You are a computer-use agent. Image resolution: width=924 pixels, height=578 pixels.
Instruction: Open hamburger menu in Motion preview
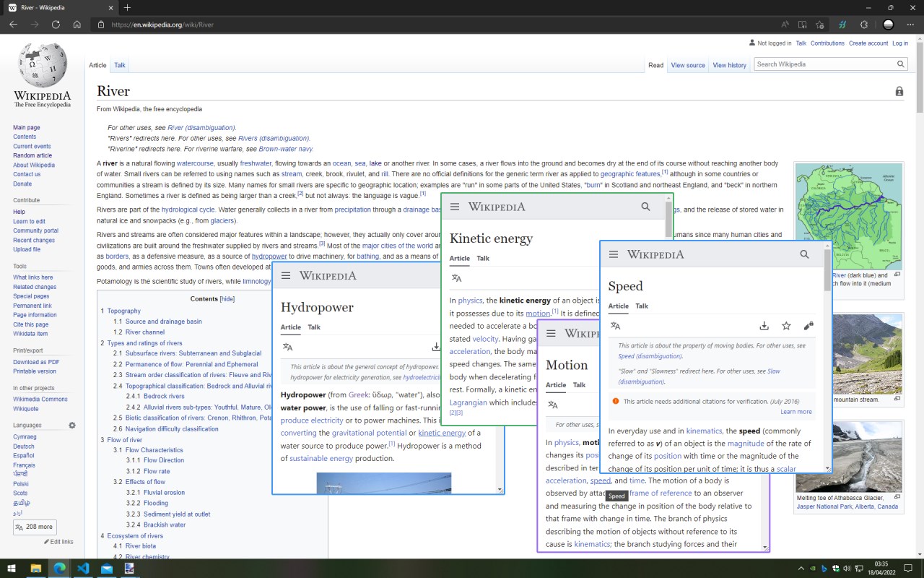point(551,333)
